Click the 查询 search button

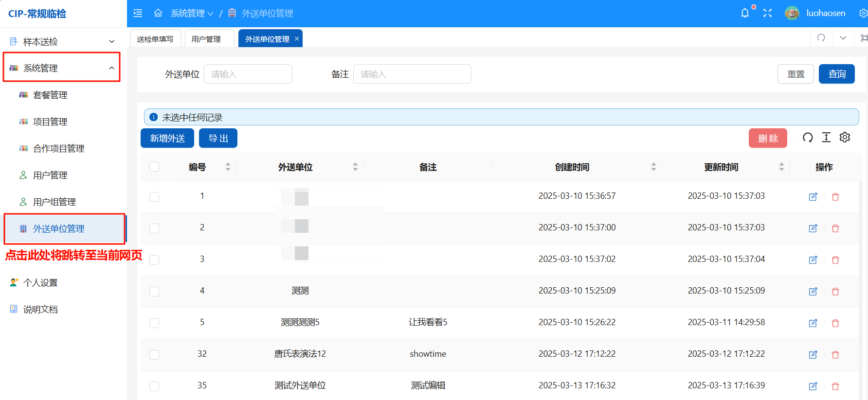click(x=836, y=74)
